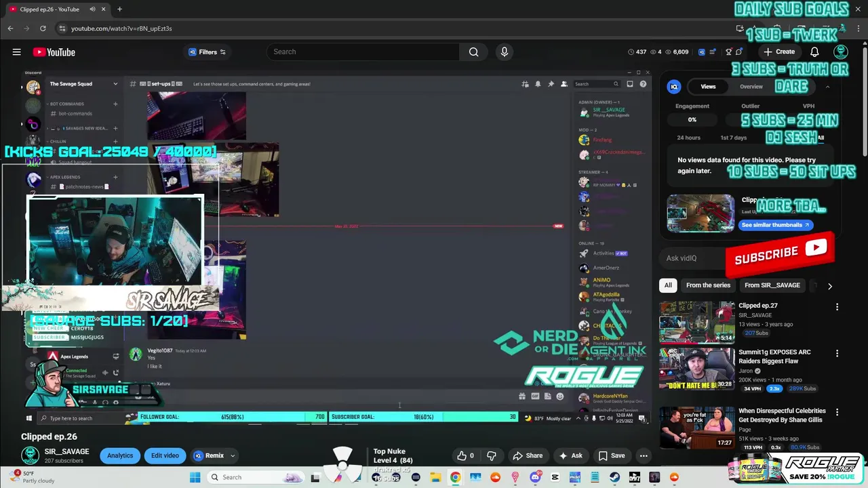
Task: Click the vidIQ logo in side panel
Action: point(674,86)
